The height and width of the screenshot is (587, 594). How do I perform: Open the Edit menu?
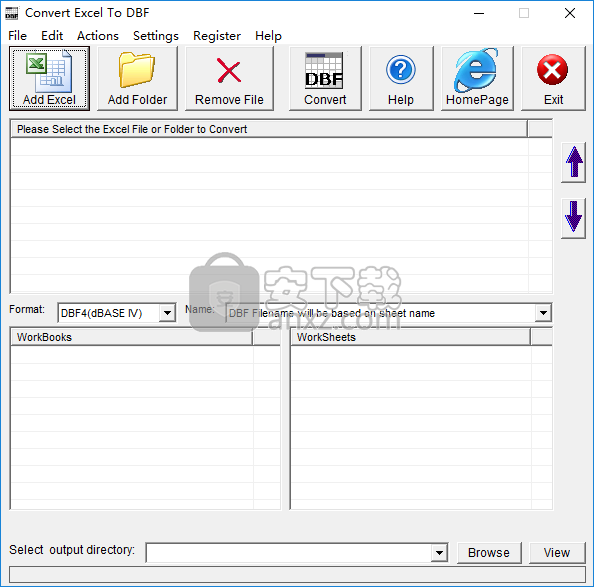52,36
